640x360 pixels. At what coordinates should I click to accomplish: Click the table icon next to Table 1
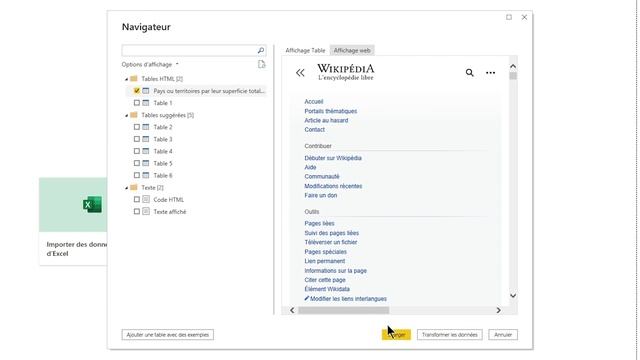146,103
